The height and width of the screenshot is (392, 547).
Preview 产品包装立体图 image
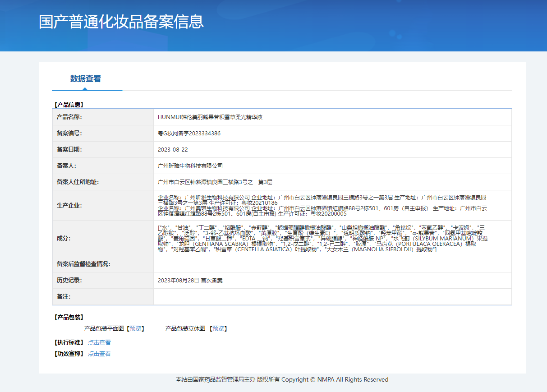pos(218,328)
